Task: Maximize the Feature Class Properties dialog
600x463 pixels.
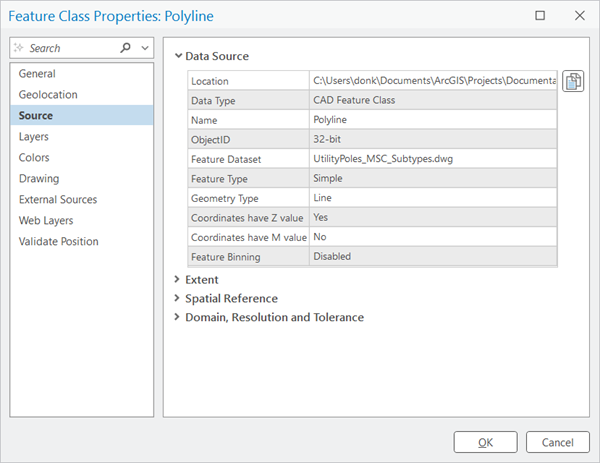Action: pos(540,16)
